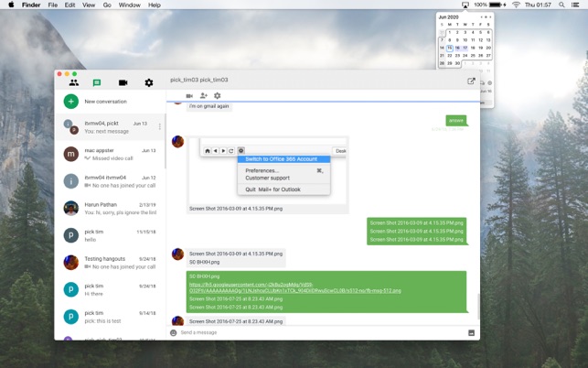
Task: Open the Contacts tab icon
Action: (x=74, y=82)
